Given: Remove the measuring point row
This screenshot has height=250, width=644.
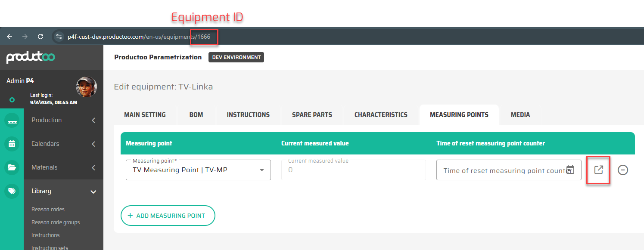Looking at the screenshot, I should pyautogui.click(x=622, y=170).
